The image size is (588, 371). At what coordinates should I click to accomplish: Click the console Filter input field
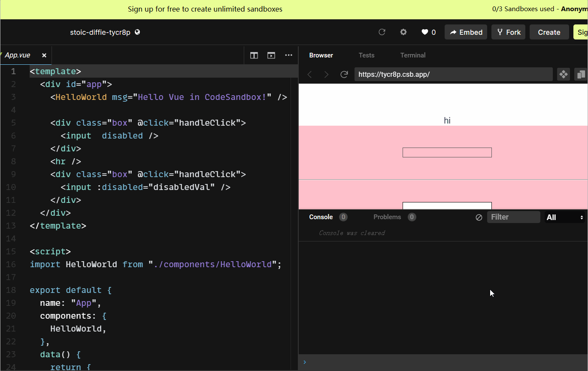pos(513,217)
